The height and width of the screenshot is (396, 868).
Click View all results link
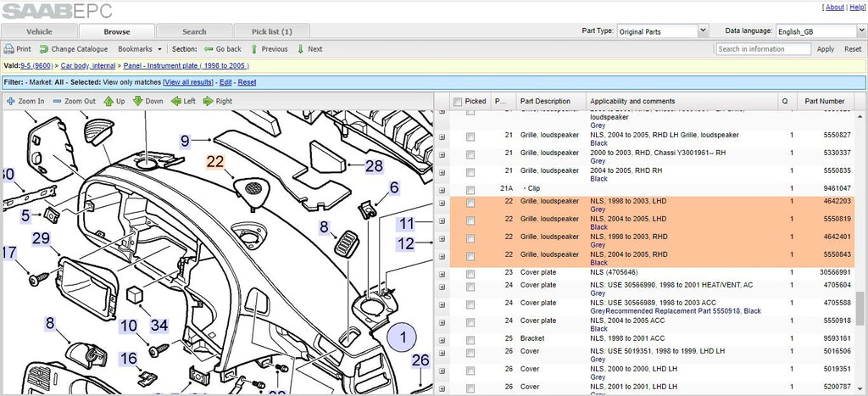click(188, 82)
